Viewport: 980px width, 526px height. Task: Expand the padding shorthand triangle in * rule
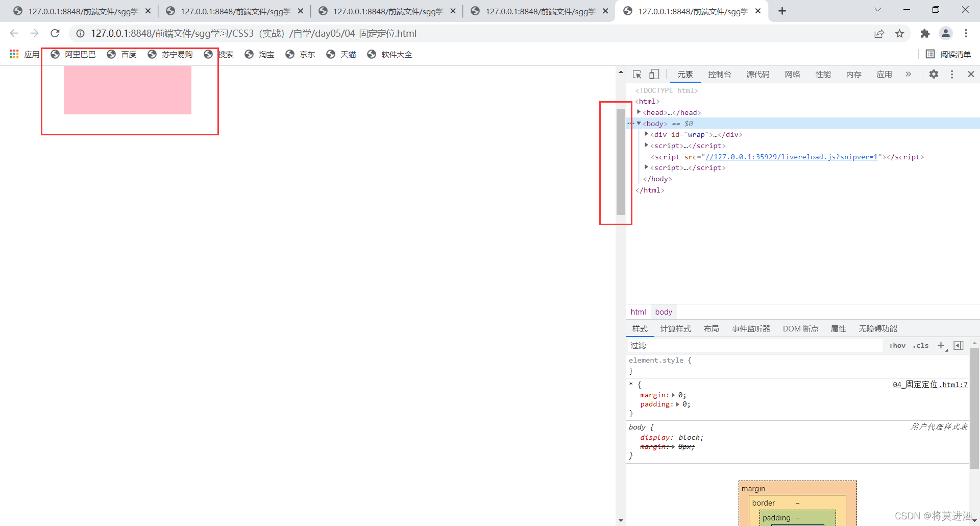click(677, 404)
